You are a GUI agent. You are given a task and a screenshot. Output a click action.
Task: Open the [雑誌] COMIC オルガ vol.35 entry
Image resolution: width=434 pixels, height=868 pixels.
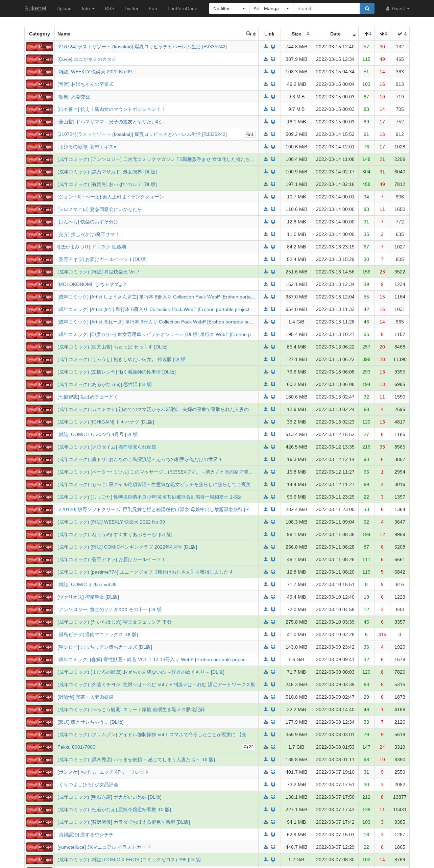pyautogui.click(x=87, y=584)
